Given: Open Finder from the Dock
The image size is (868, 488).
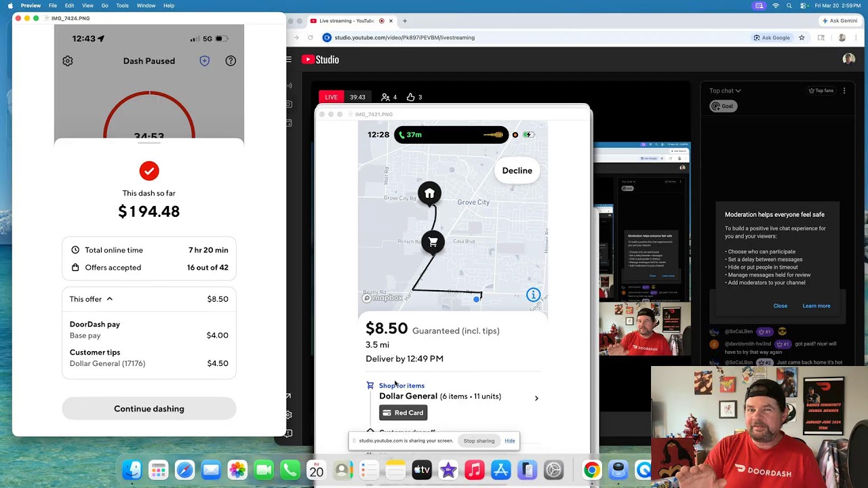Looking at the screenshot, I should pyautogui.click(x=132, y=470).
